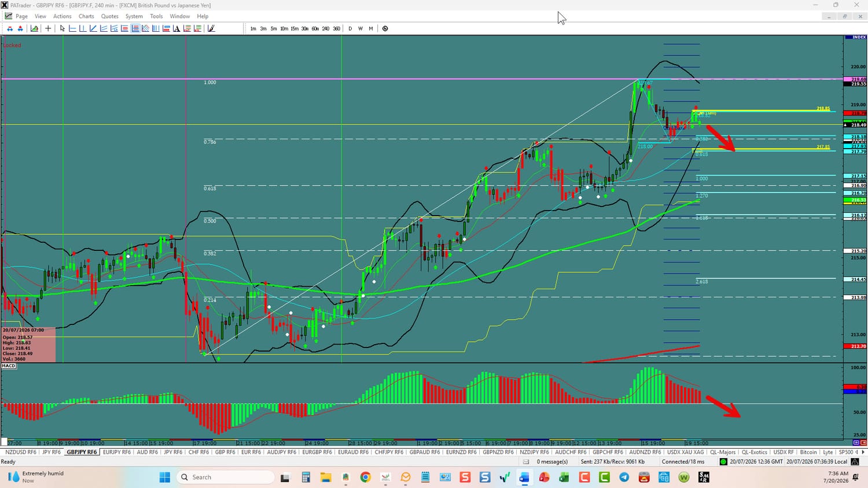Click the alert triangle icon in status bar

tap(855, 461)
